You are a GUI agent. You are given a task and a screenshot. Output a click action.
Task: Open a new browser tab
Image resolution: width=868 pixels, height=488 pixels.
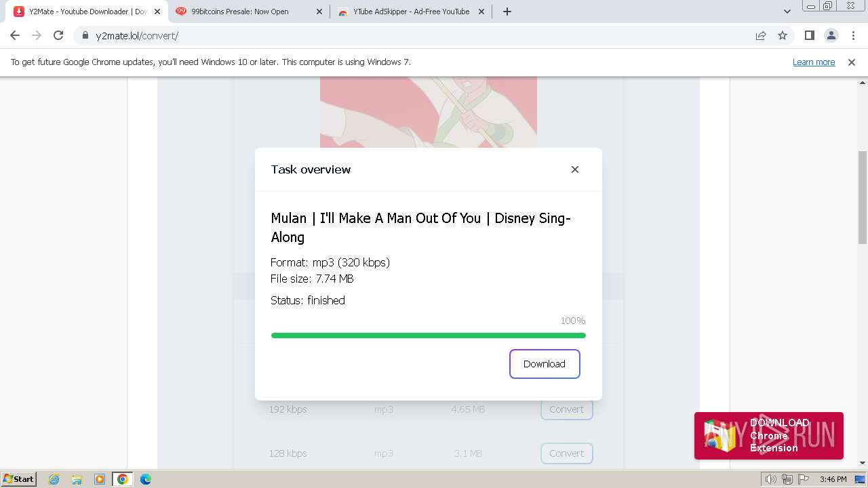pos(507,12)
